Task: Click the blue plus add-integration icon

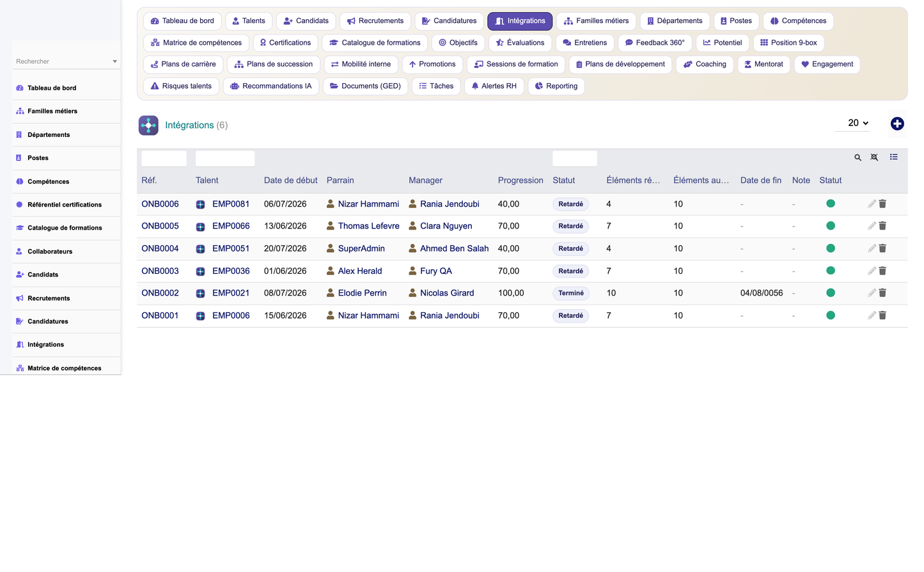Action: pyautogui.click(x=897, y=123)
